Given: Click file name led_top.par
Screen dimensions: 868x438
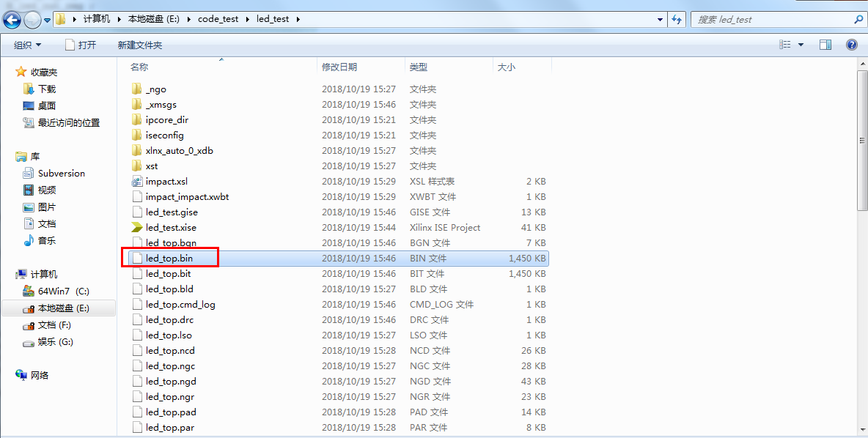Looking at the screenshot, I should pyautogui.click(x=170, y=428).
